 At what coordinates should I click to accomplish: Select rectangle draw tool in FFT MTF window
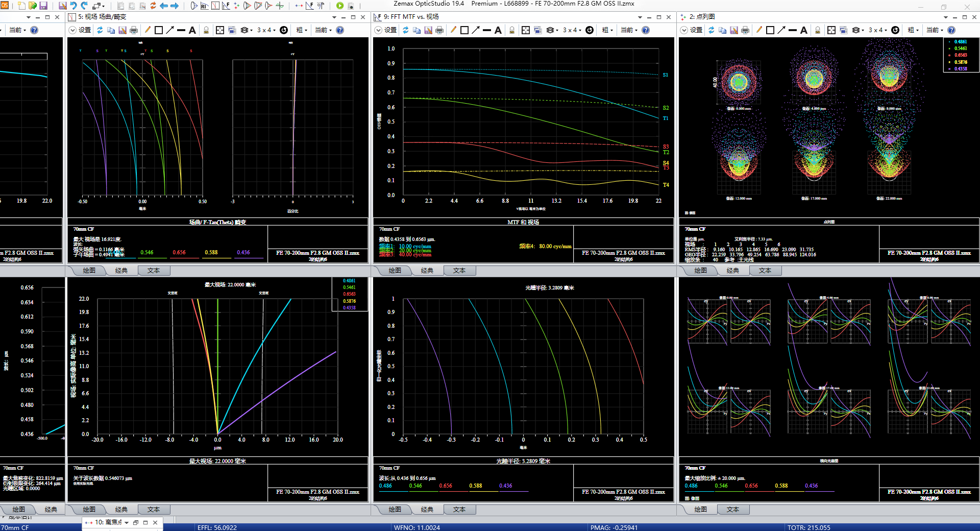(x=464, y=30)
